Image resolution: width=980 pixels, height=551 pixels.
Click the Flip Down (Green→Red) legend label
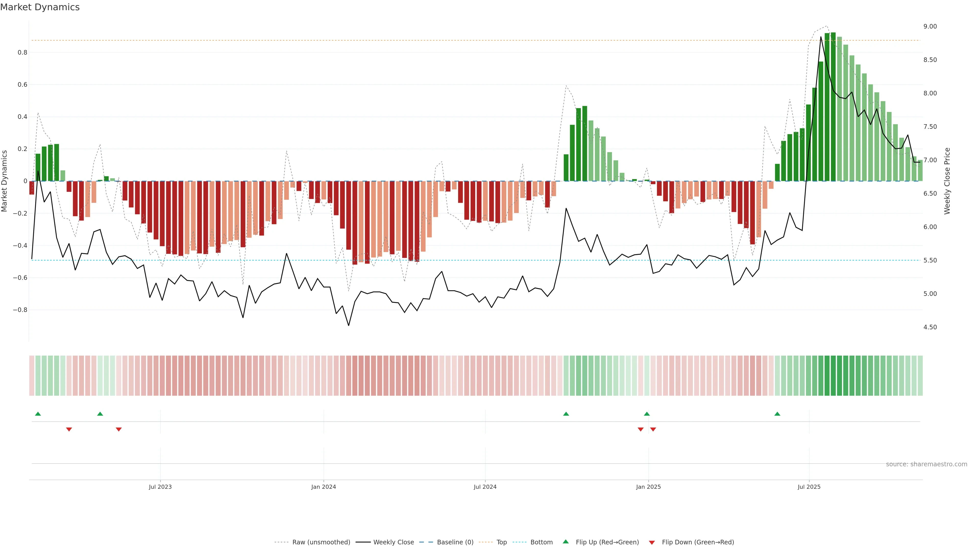pos(698,542)
